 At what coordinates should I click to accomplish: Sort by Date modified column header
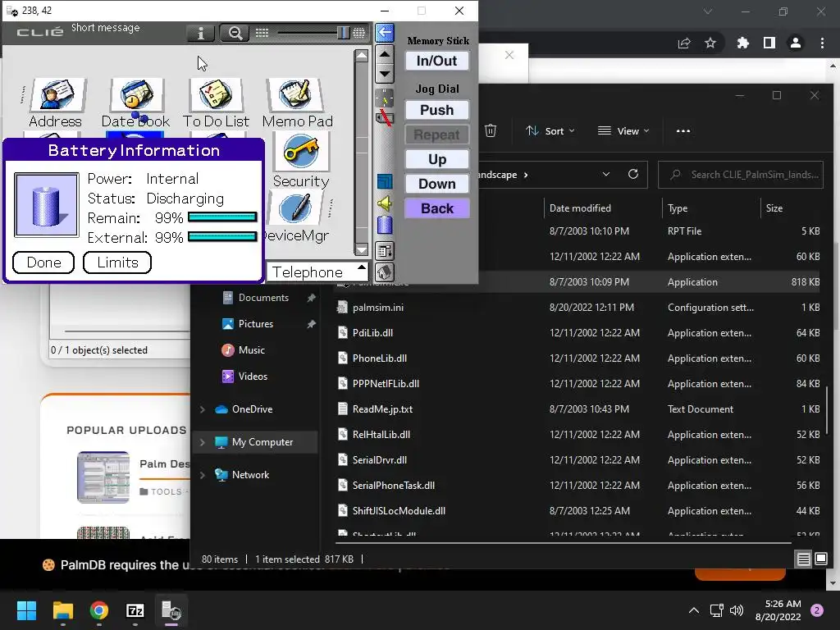click(580, 208)
